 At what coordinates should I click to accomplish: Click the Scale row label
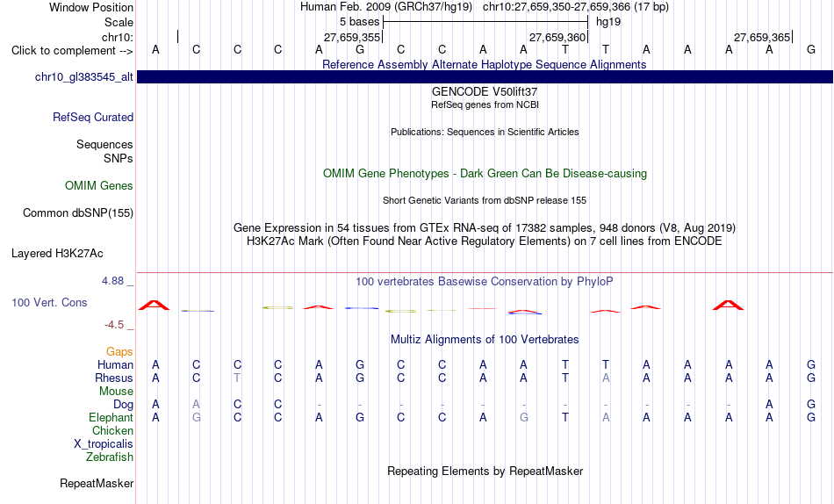pyautogui.click(x=119, y=22)
